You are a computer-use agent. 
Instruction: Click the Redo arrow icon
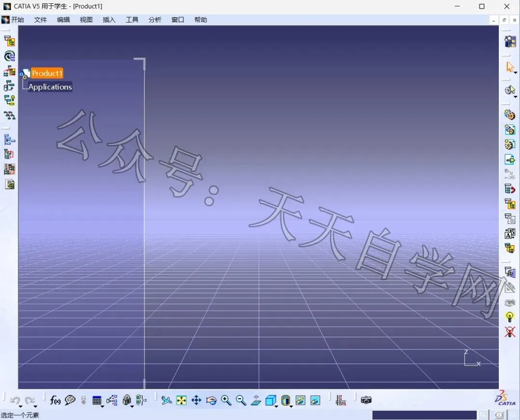[30, 400]
